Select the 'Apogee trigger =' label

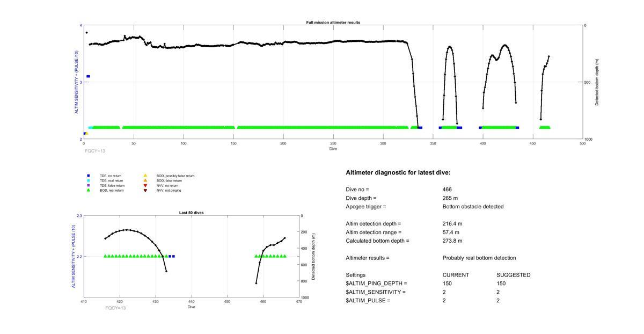coord(366,207)
